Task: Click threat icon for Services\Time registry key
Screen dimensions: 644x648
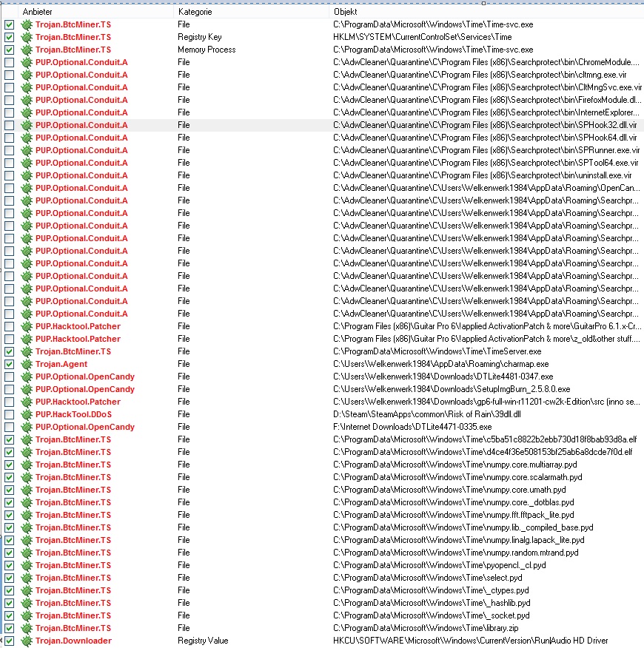Action: pyautogui.click(x=27, y=37)
